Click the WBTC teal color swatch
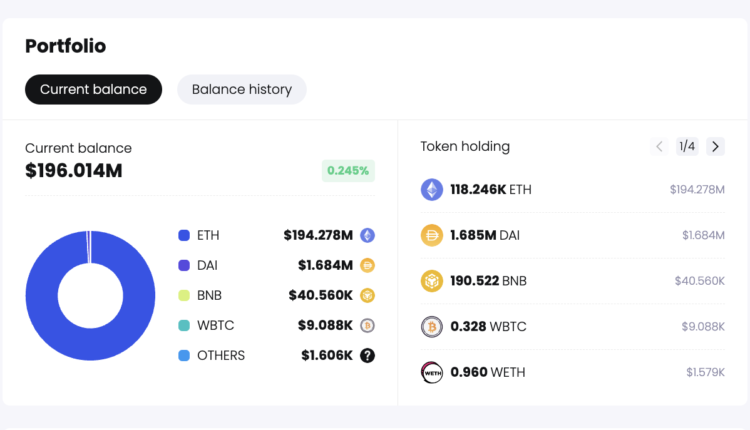 [184, 325]
